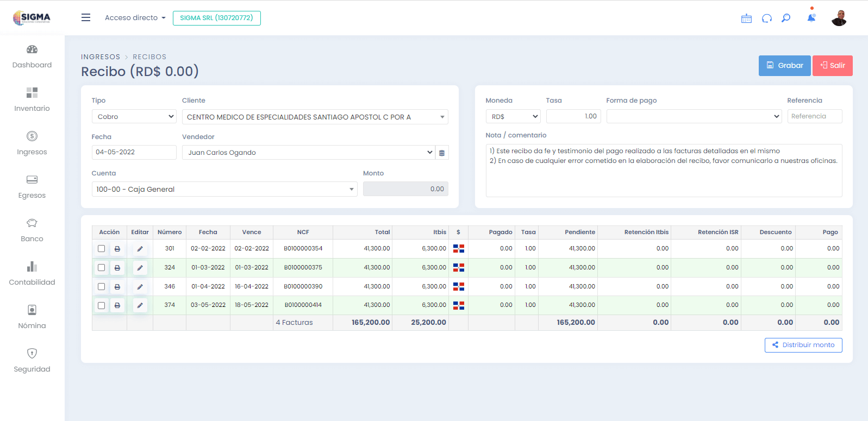Click the Monto amount field
Image resolution: width=868 pixels, height=421 pixels.
[x=405, y=189]
